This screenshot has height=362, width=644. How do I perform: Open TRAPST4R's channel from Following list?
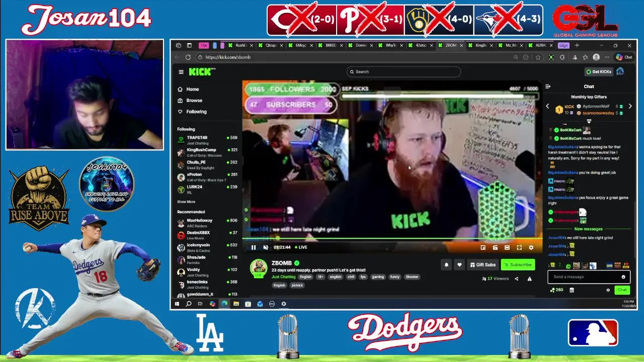(207, 140)
